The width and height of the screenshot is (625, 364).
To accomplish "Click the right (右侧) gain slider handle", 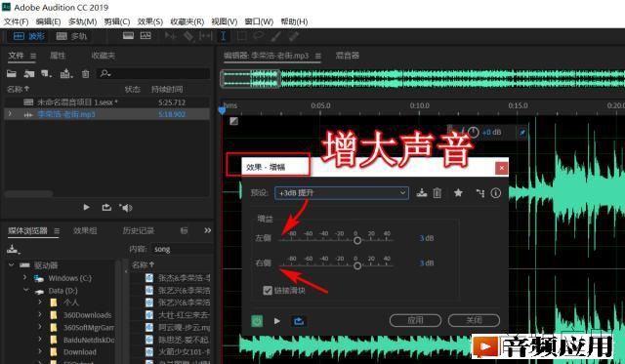I will (x=357, y=265).
